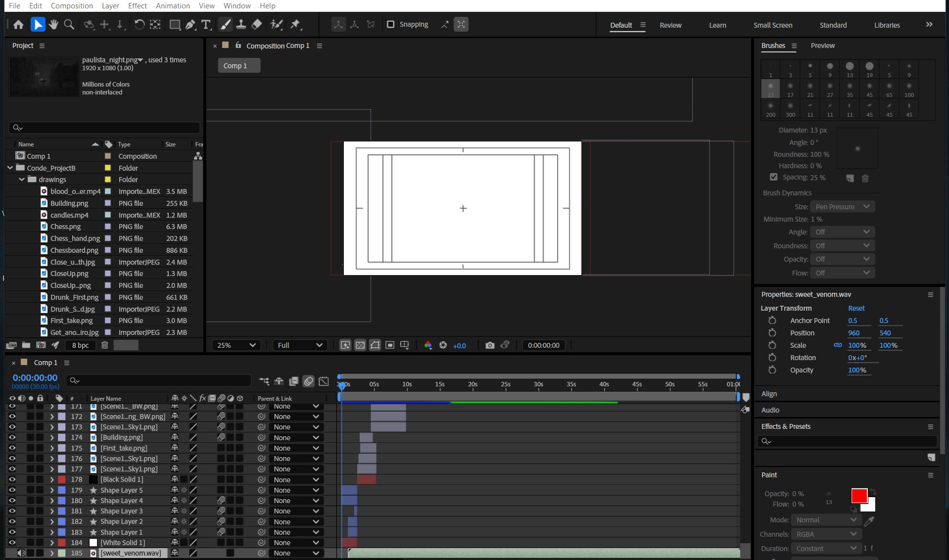The height and width of the screenshot is (560, 949).
Task: Open the 25% magnification dropdown
Action: (236, 345)
